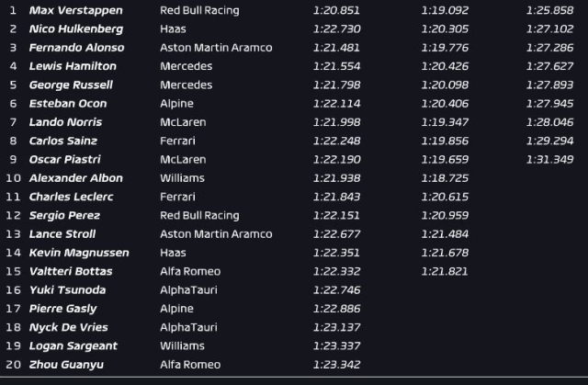Open the Lando Norris entry
The height and width of the screenshot is (385, 588).
point(65,122)
